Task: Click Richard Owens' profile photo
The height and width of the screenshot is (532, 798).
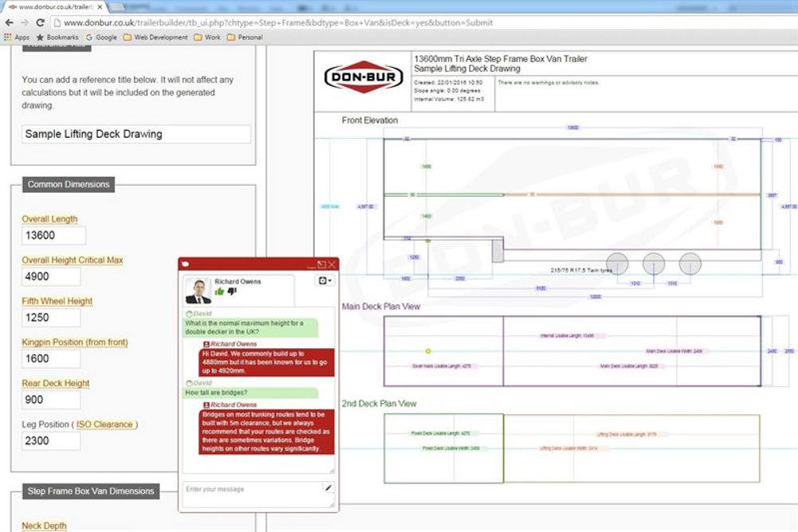Action: pyautogui.click(x=198, y=291)
